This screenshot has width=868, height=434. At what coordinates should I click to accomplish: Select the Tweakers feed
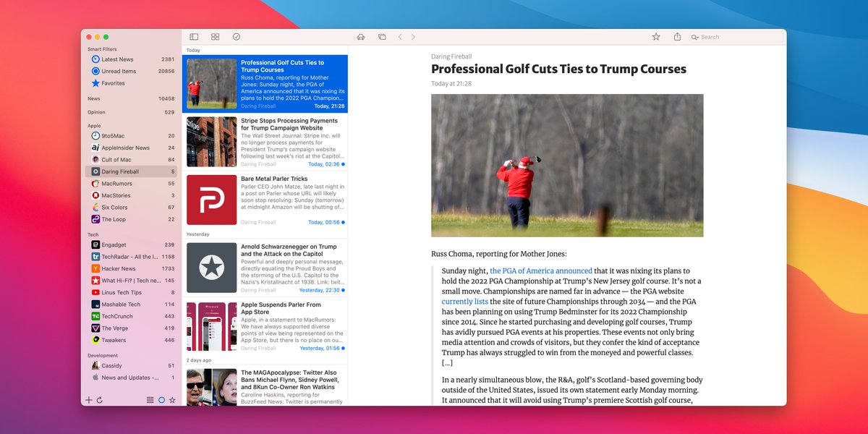click(132, 340)
